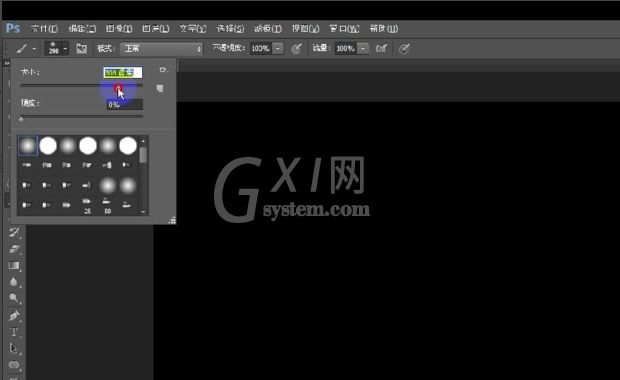Open the brush picker gear settings menu
Image resolution: width=620 pixels, height=380 pixels.
click(163, 70)
